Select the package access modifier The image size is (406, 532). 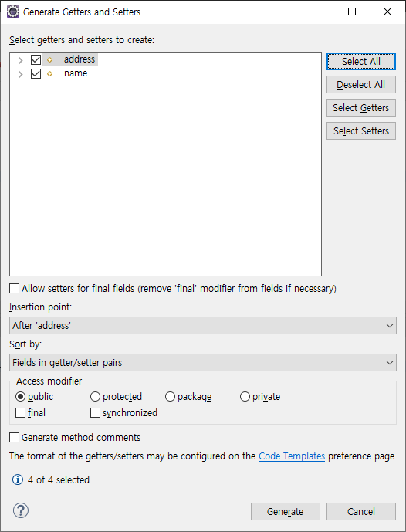pyautogui.click(x=170, y=396)
